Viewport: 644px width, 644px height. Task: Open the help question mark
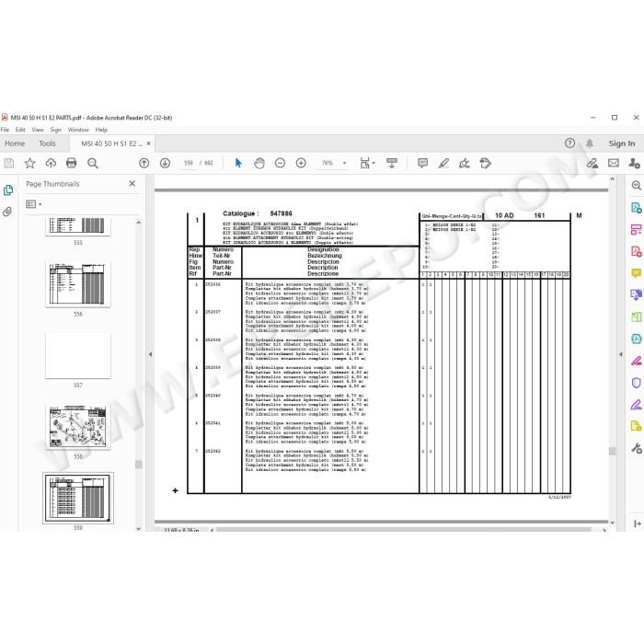click(569, 143)
